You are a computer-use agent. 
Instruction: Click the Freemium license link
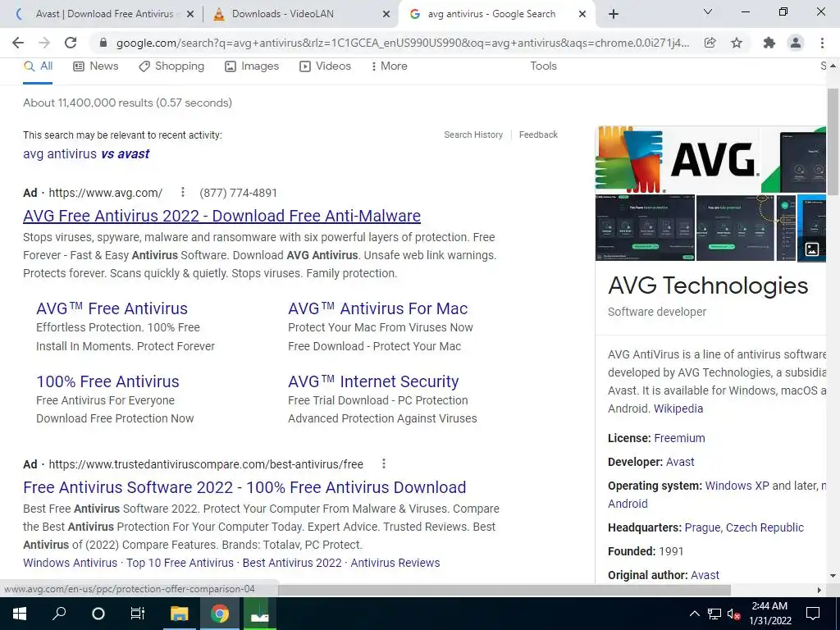[679, 438]
